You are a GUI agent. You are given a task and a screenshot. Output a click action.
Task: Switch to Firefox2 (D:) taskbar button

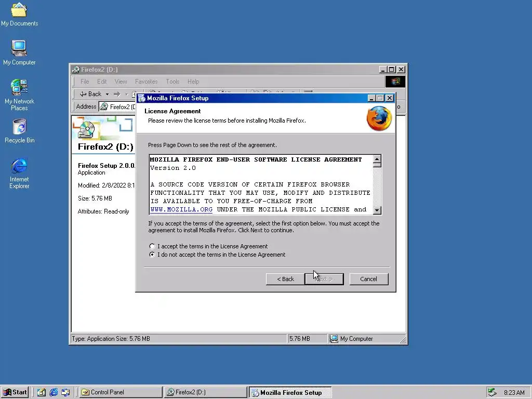pos(206,392)
